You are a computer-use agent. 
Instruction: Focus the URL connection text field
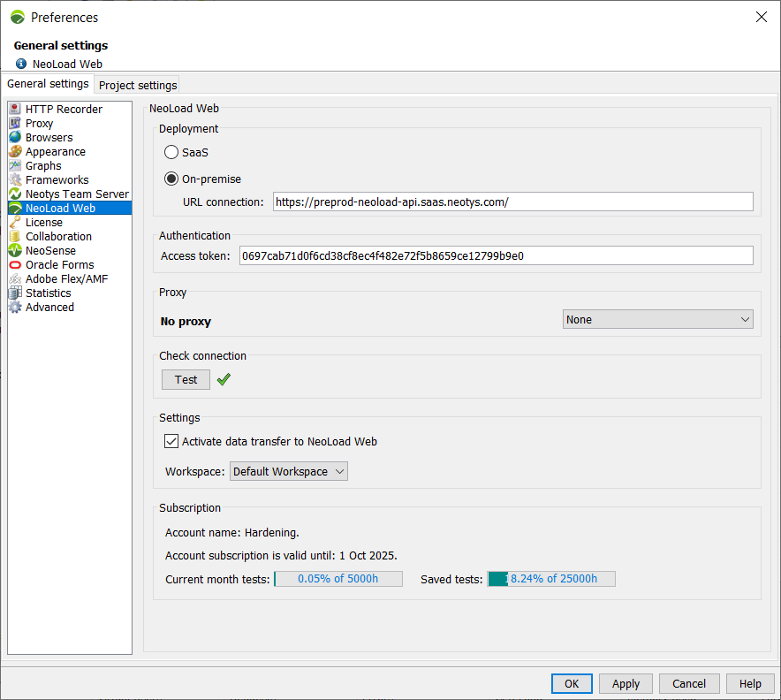click(512, 202)
